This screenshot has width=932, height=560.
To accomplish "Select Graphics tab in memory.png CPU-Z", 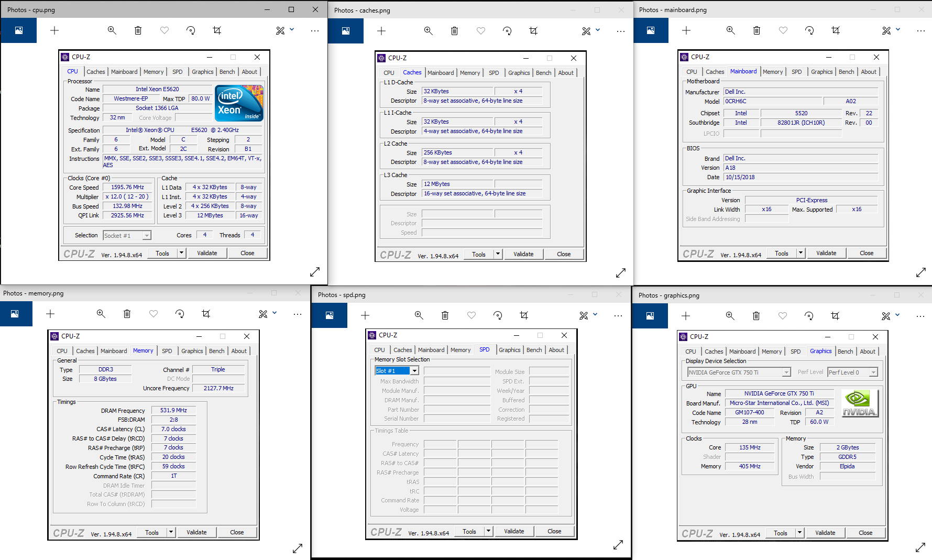I will point(192,351).
